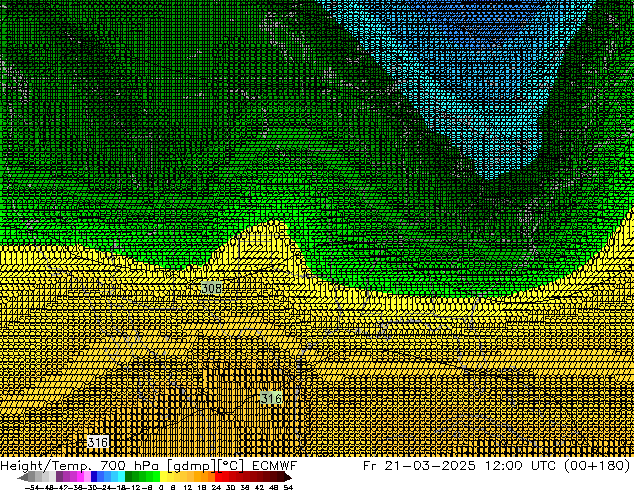Click the legend value 12 below orange
The image size is (634, 490).
pyautogui.click(x=188, y=487)
